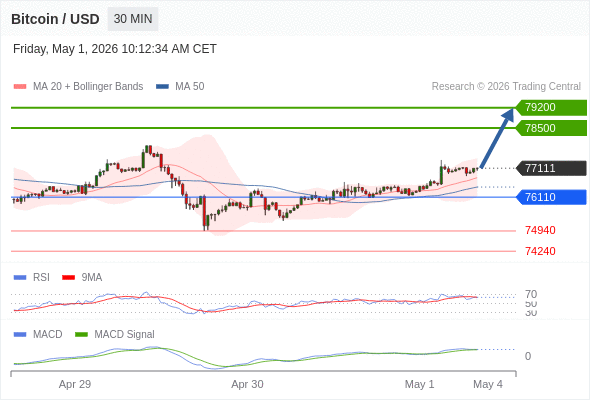
Task: Open Research © 2026 Trading Central link
Action: [506, 87]
